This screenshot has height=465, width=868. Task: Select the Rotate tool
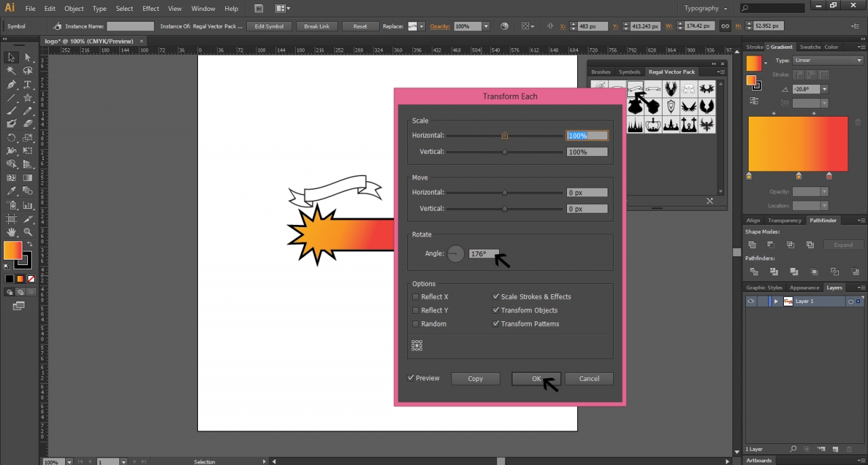click(x=12, y=138)
